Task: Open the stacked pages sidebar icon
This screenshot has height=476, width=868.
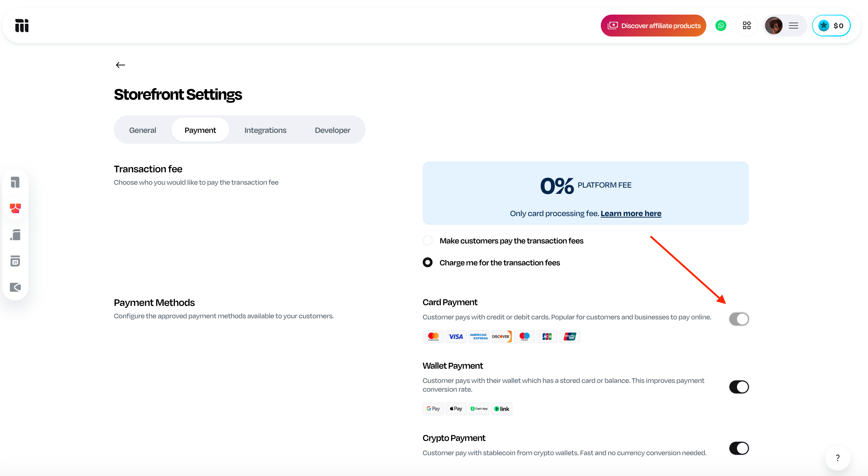Action: point(15,235)
